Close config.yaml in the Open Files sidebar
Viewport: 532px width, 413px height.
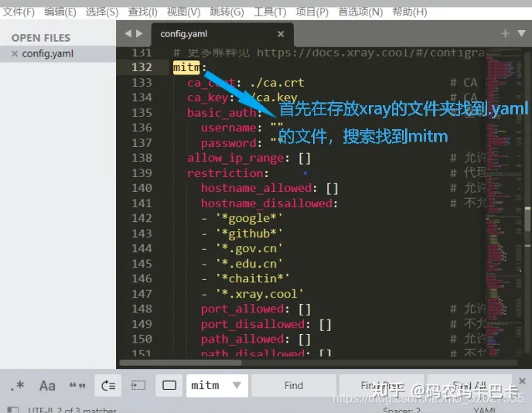point(14,53)
